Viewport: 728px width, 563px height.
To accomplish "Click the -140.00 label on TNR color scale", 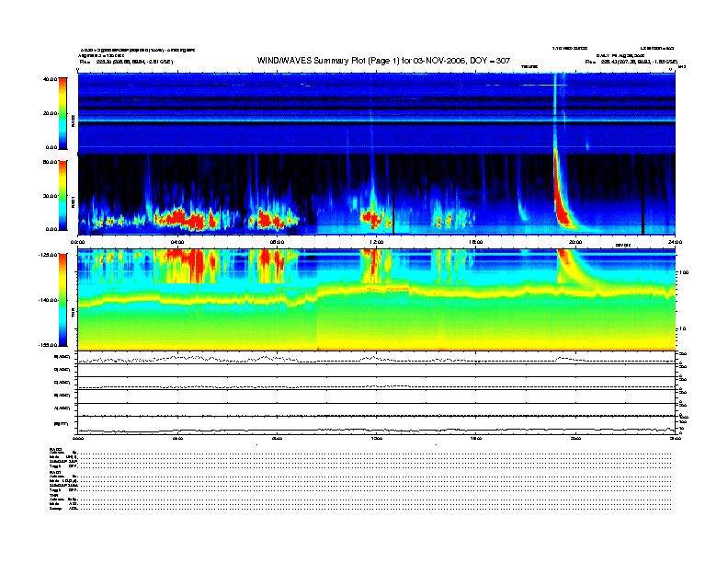I will (48, 300).
